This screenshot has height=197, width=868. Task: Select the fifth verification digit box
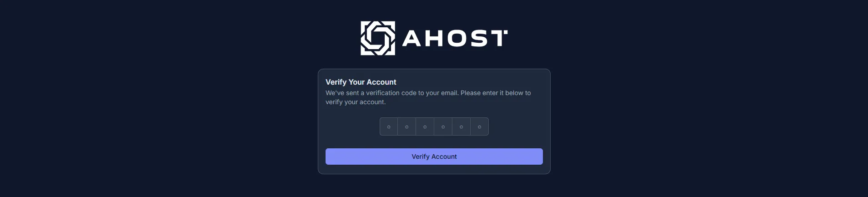pyautogui.click(x=462, y=126)
